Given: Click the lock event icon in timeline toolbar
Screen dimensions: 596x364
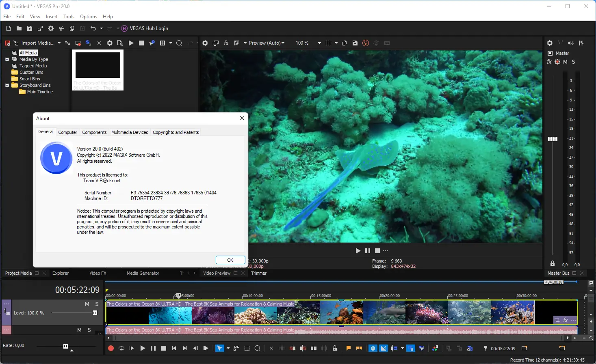Looking at the screenshot, I should point(335,348).
